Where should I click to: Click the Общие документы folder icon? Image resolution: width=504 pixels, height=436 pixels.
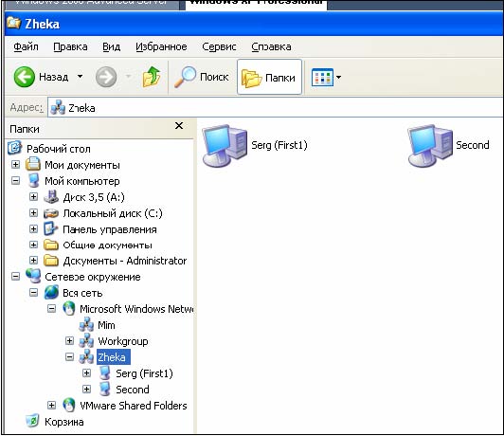(51, 245)
